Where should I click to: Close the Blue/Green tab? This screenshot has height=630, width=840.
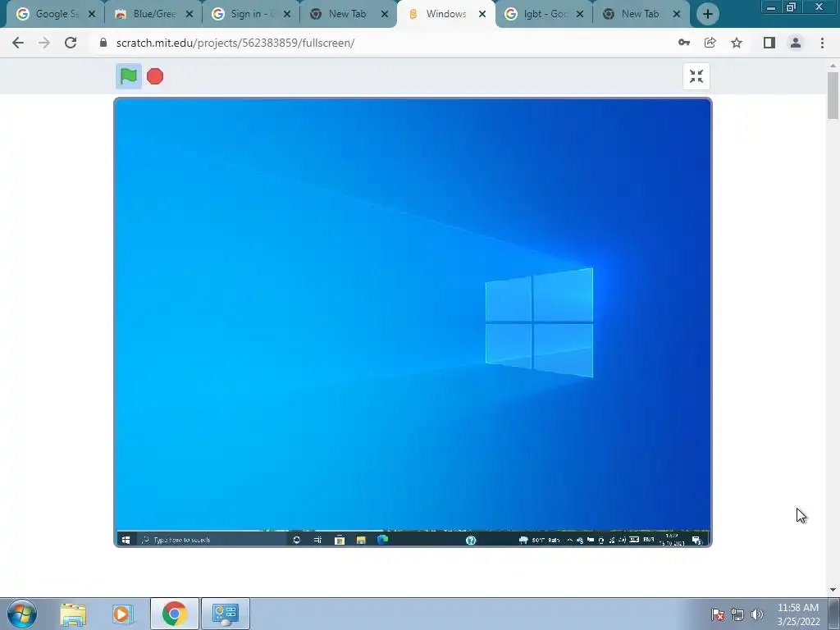(x=189, y=15)
